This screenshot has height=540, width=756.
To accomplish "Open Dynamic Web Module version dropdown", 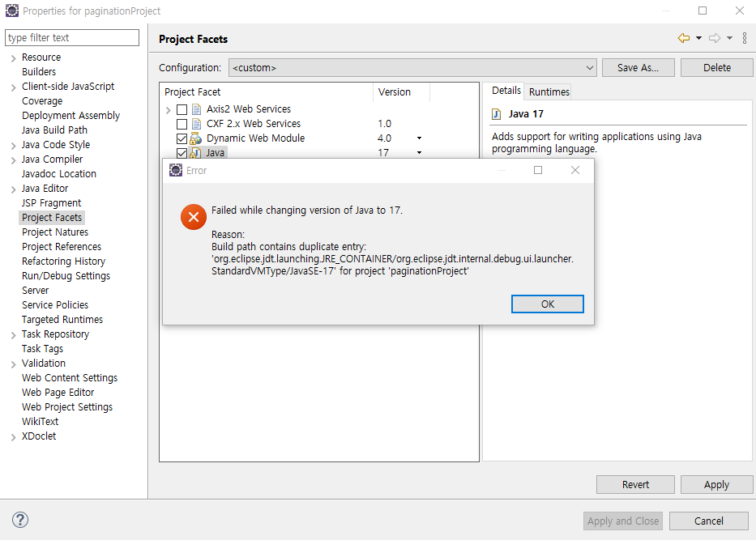I will [x=419, y=138].
